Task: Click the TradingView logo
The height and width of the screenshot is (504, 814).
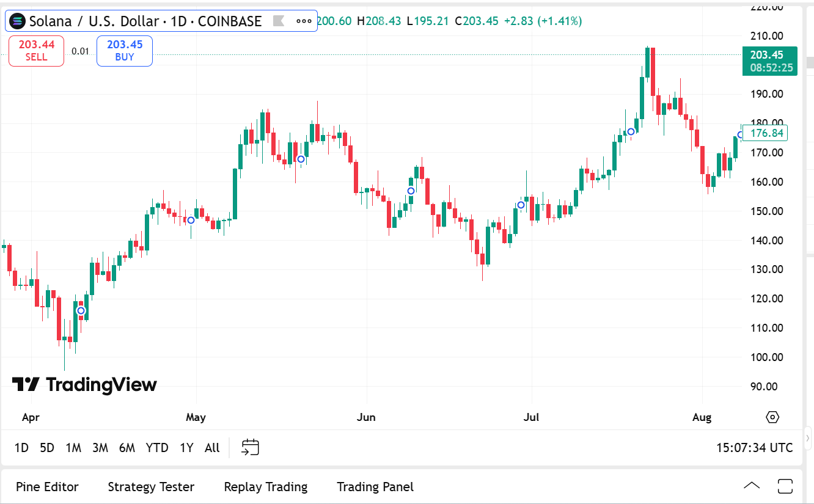Action: 84,384
